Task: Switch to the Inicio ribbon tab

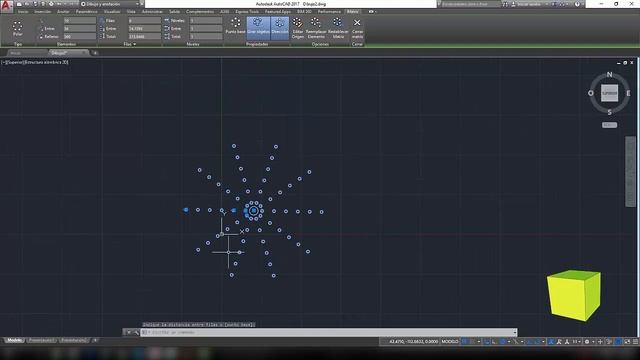Action: (23, 12)
